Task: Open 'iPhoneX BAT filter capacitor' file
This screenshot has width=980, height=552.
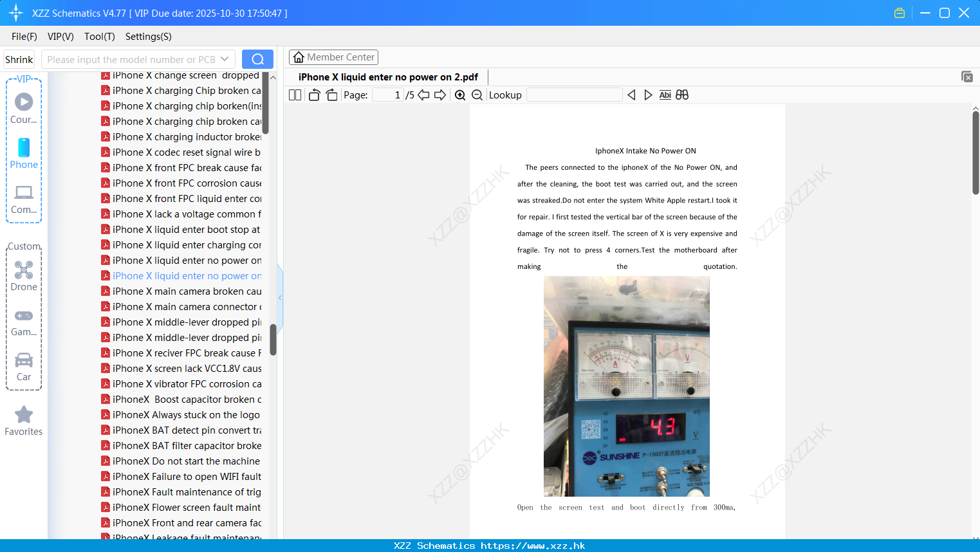Action: 180,446
